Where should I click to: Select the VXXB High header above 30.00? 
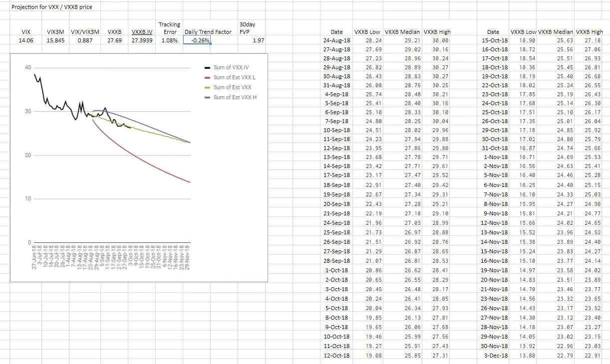[x=437, y=32]
